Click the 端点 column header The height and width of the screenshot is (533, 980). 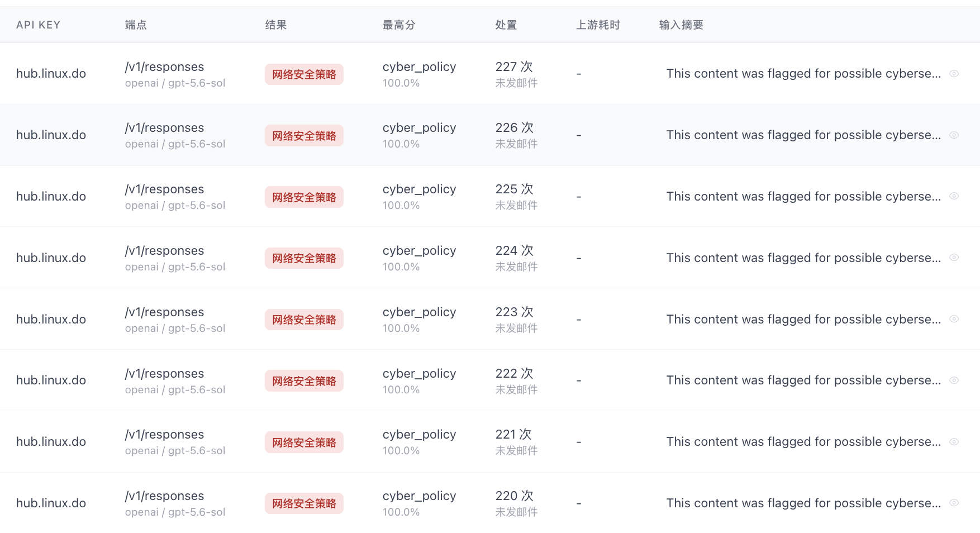tap(136, 25)
